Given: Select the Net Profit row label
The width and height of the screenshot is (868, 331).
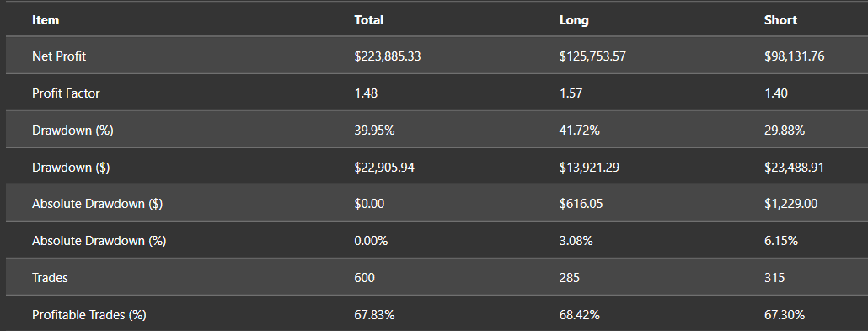Looking at the screenshot, I should click(59, 56).
